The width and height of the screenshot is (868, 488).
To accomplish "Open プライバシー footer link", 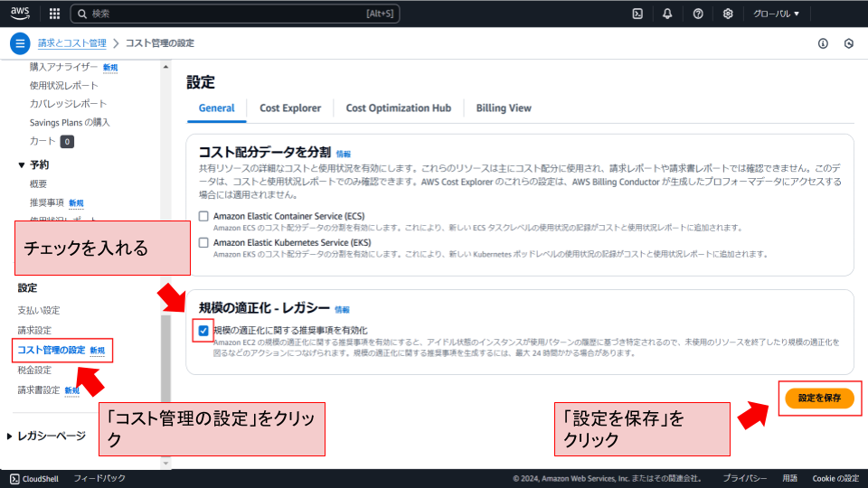I will click(x=744, y=479).
